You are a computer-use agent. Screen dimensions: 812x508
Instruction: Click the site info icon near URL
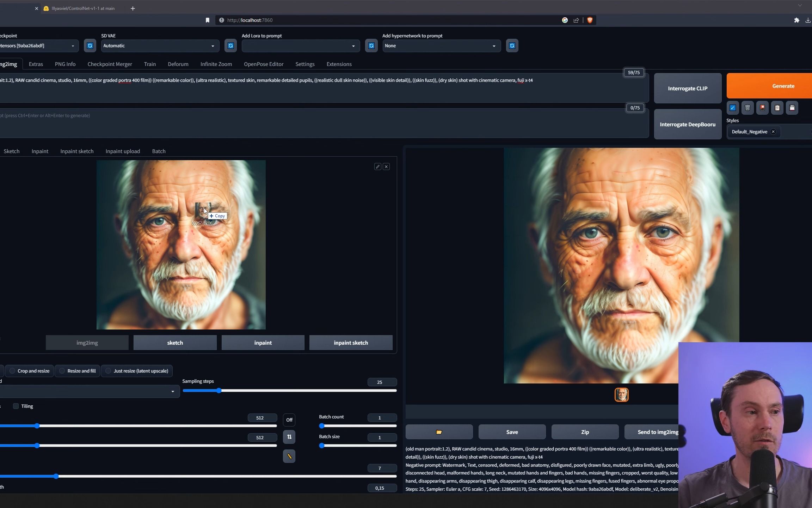(221, 20)
